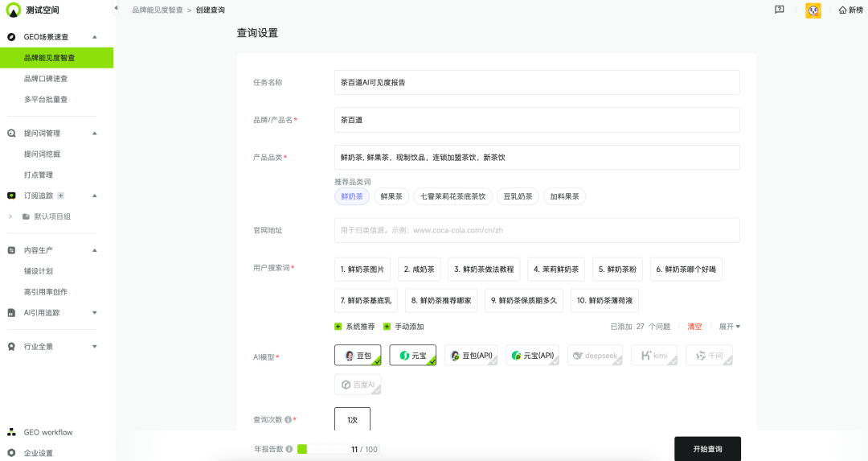Click the 品牌能见度智查 breadcrumb link

(x=158, y=10)
